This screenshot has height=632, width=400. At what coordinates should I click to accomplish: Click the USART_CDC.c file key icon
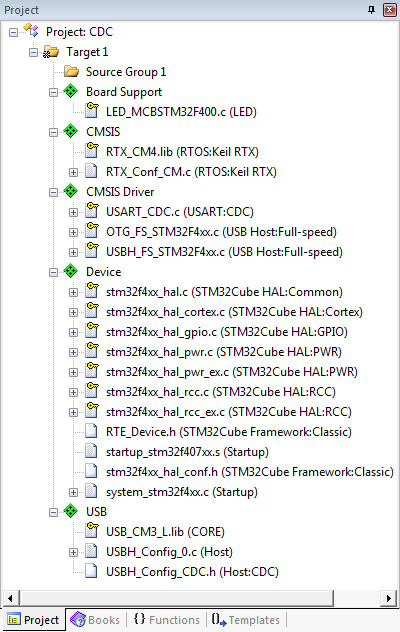click(92, 210)
